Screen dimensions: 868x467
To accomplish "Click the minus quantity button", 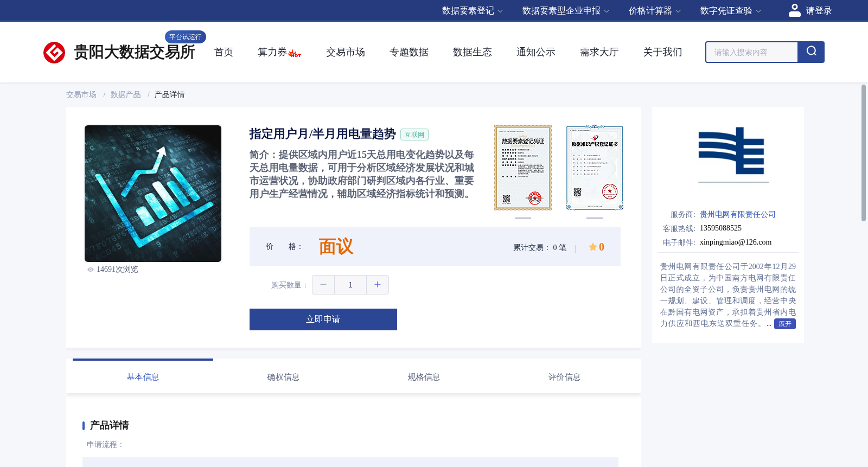I will coord(323,285).
